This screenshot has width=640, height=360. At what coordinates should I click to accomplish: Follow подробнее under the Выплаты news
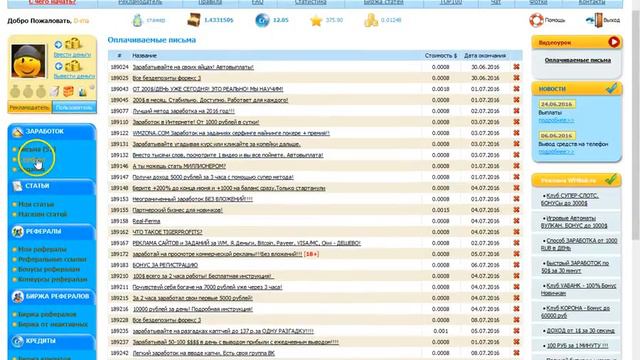(556, 120)
